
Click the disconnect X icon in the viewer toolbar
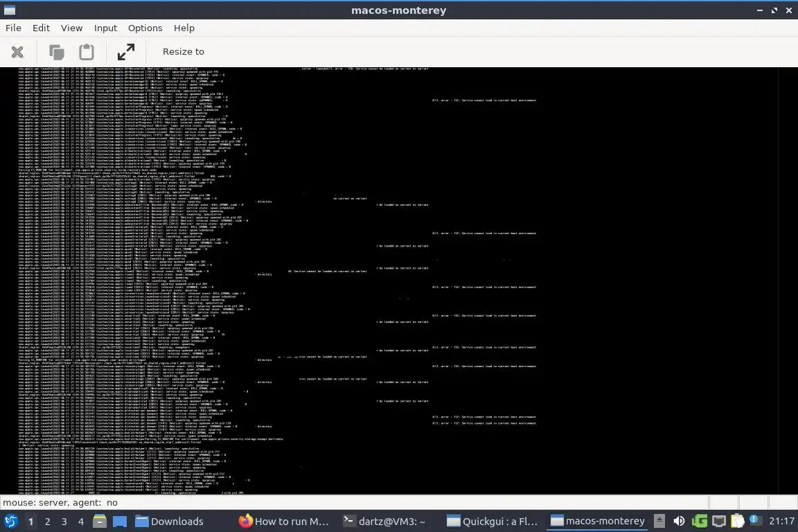click(17, 52)
